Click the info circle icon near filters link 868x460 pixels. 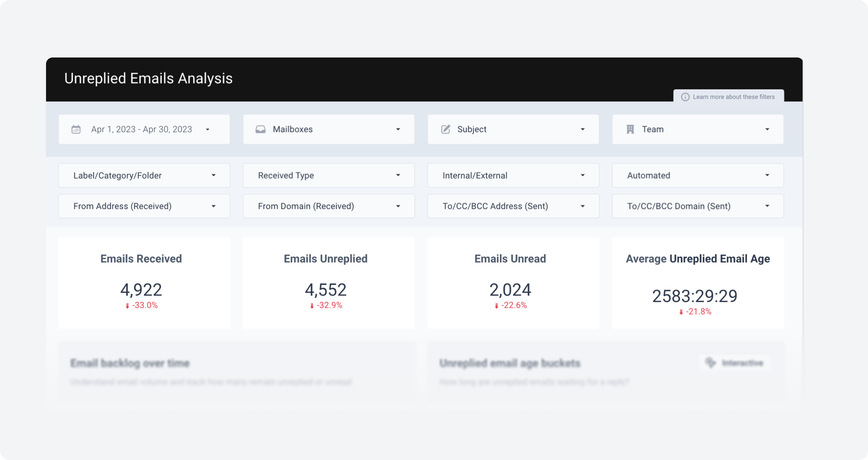click(685, 97)
